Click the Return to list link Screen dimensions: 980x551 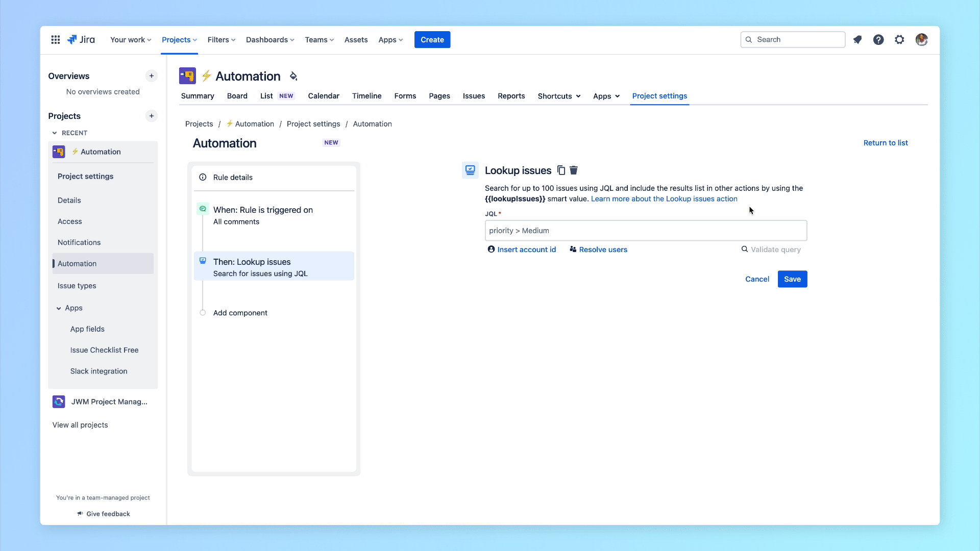coord(886,143)
